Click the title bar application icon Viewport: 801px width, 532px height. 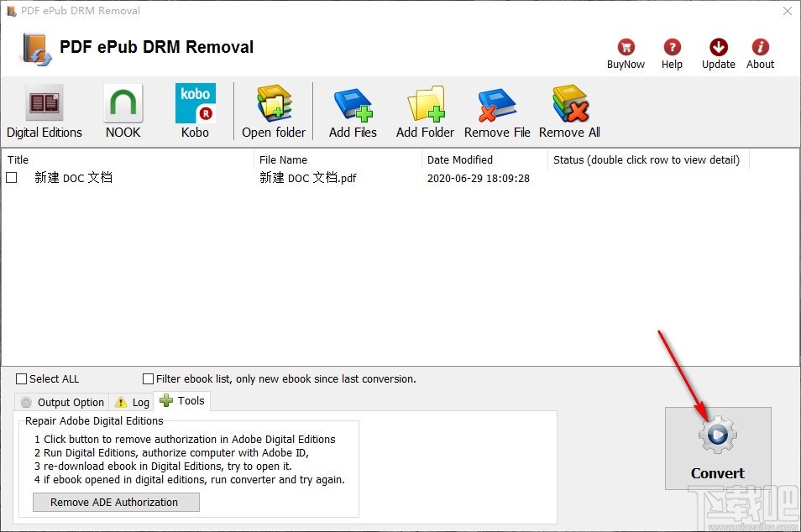click(x=11, y=11)
